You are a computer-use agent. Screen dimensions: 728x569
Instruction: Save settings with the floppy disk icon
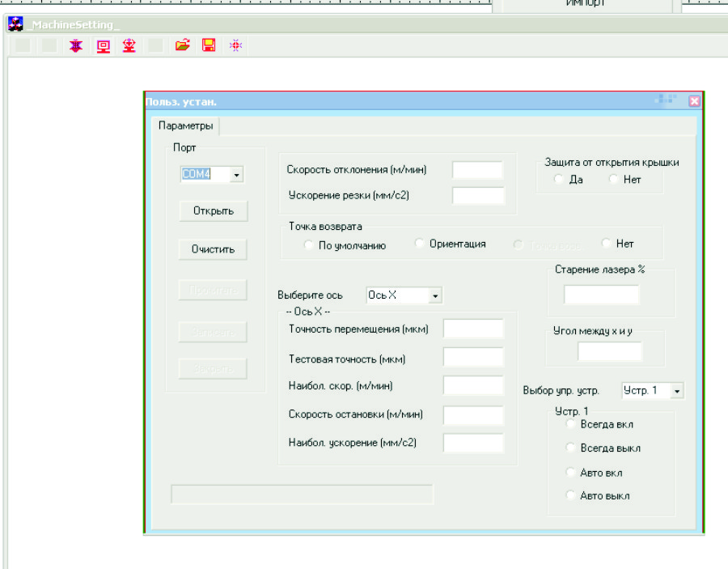point(209,46)
